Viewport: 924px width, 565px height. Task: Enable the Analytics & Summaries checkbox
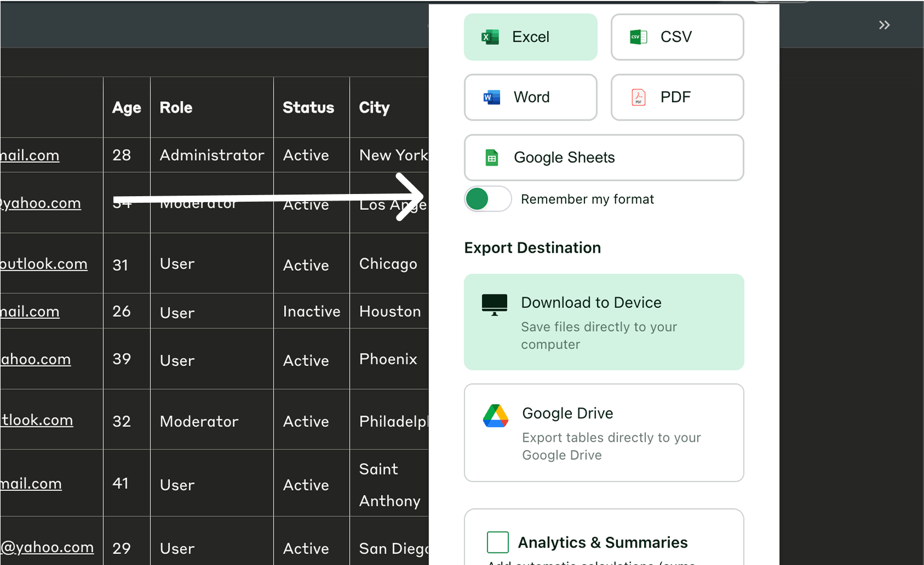497,542
